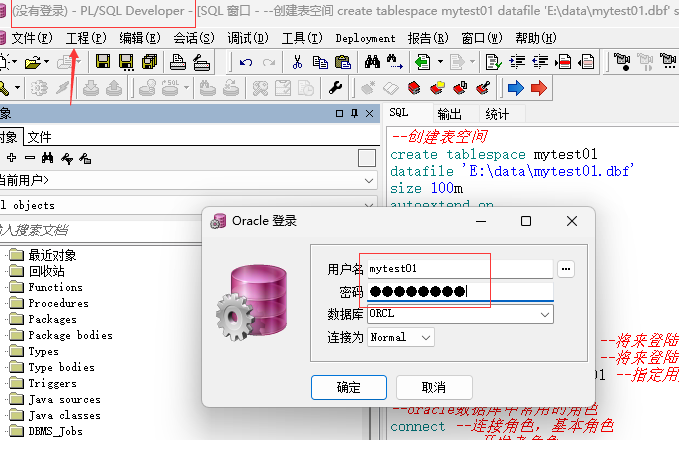Click the filter icon in object browser
The height and width of the screenshot is (453, 679).
coord(67,159)
